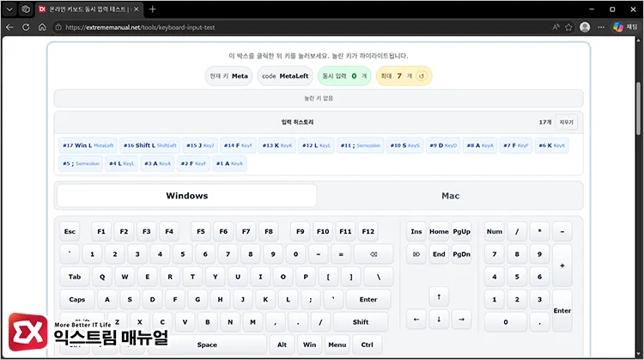Click the backslash key
This screenshot has height=360, width=644.
click(379, 277)
